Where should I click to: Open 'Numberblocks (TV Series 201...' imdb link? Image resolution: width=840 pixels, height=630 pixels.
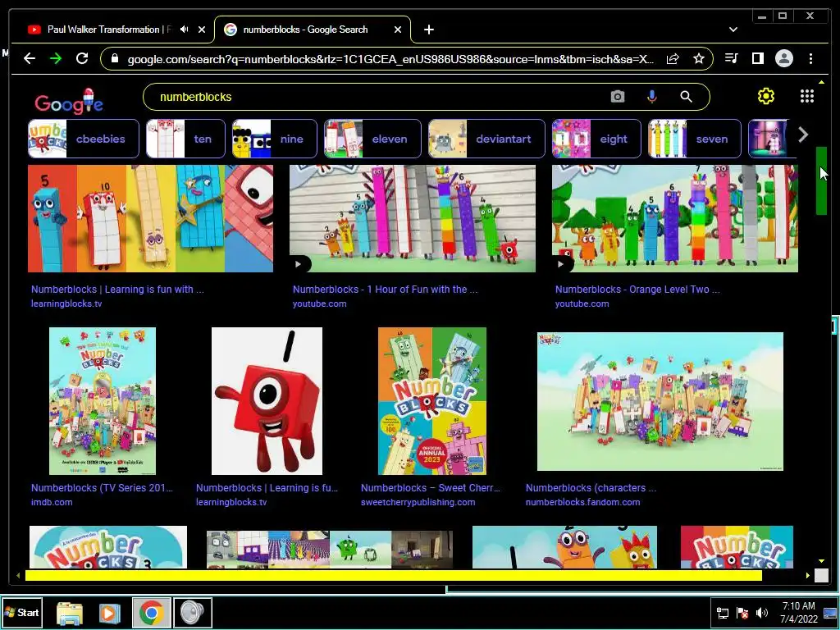102,488
